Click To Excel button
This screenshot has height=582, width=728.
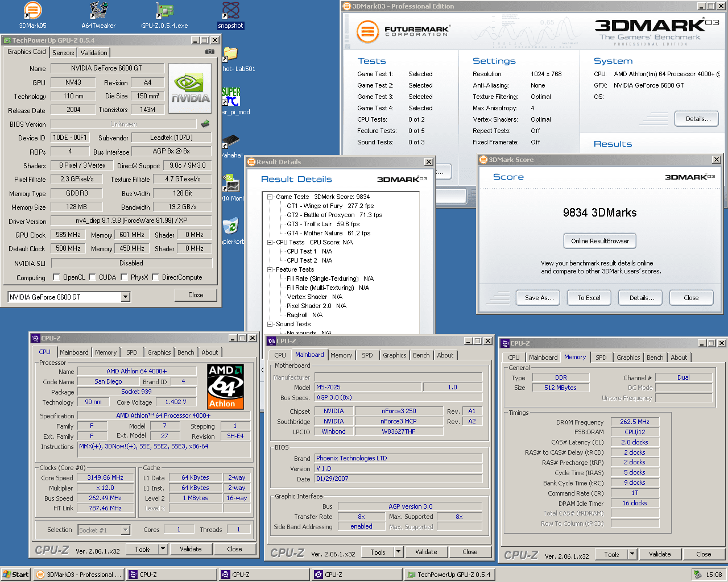coord(589,298)
